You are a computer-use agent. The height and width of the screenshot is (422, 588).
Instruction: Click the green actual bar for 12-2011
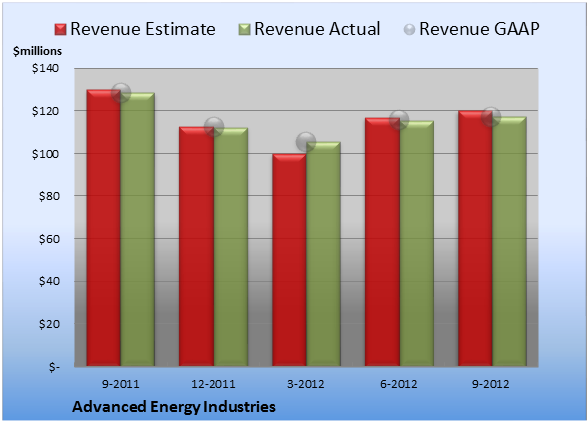231,247
